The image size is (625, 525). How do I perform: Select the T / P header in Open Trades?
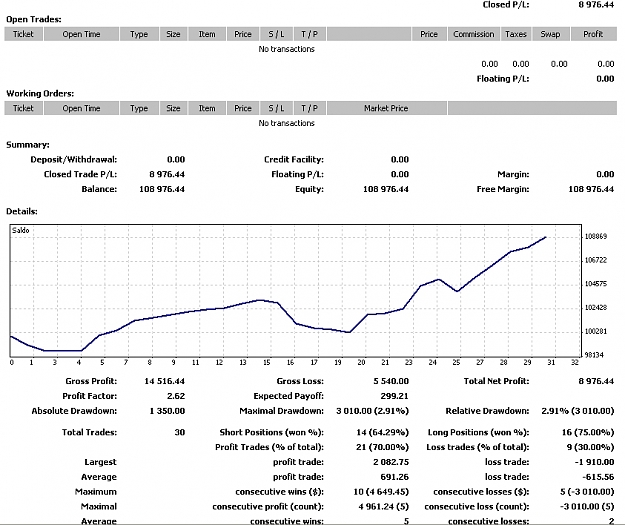pos(310,34)
